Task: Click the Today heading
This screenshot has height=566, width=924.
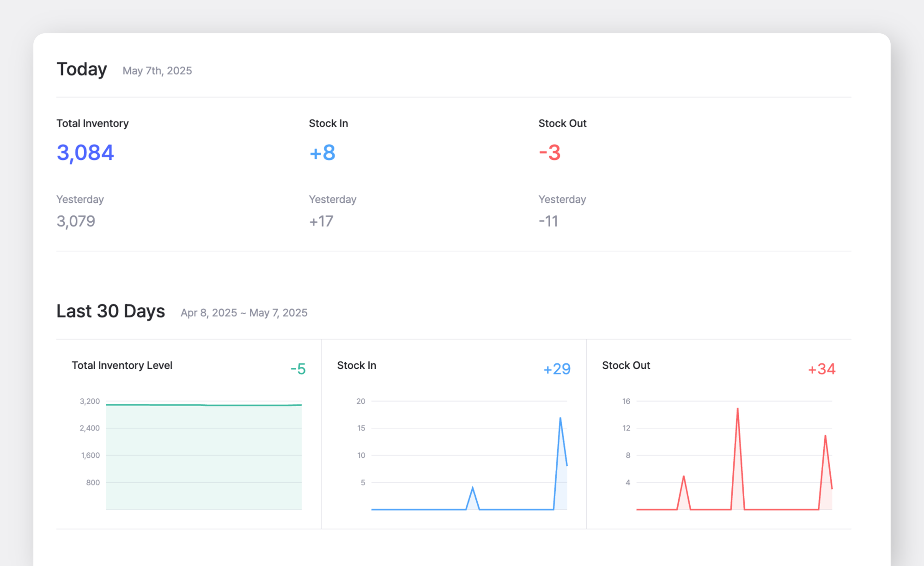Action: coord(82,69)
